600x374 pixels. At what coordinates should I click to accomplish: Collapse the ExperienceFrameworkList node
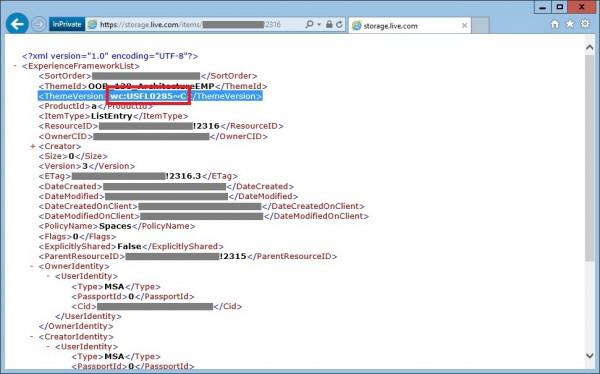[x=15, y=66]
